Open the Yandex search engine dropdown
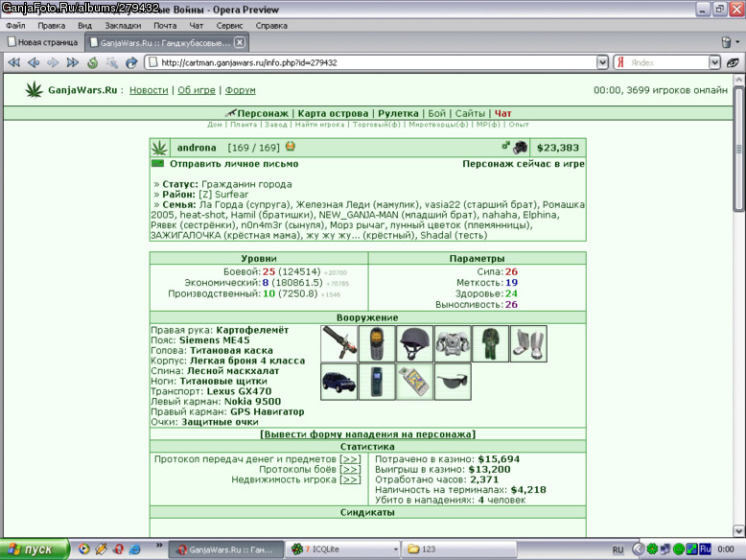The width and height of the screenshot is (746, 560). coord(714,62)
